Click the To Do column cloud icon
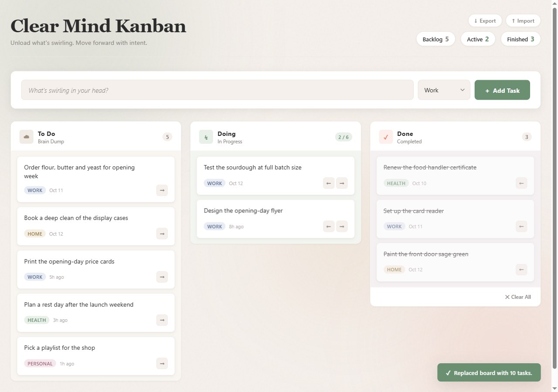Viewport: 558px width, 392px height. (x=27, y=137)
